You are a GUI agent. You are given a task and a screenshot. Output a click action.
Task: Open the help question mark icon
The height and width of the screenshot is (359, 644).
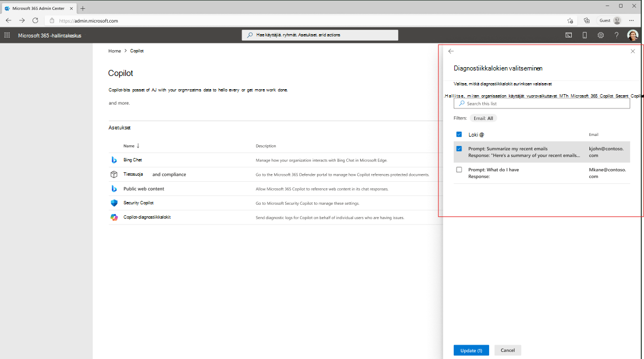[616, 35]
